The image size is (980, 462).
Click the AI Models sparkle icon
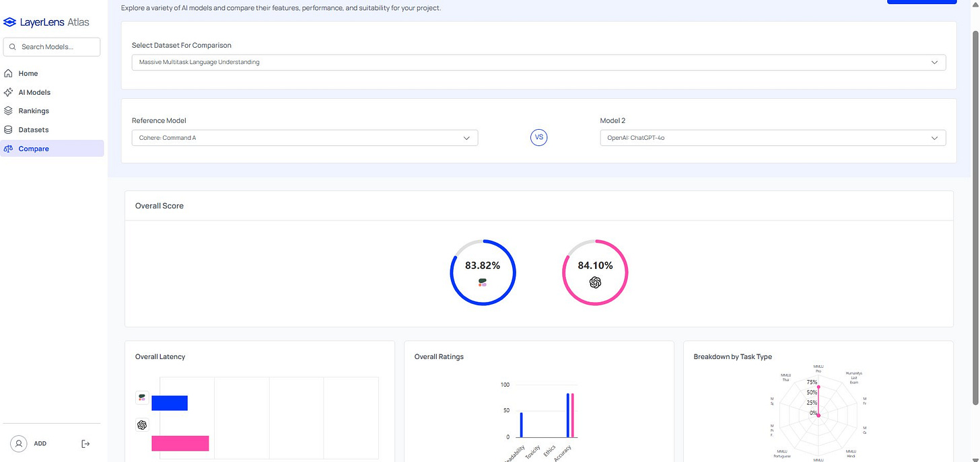coord(9,92)
